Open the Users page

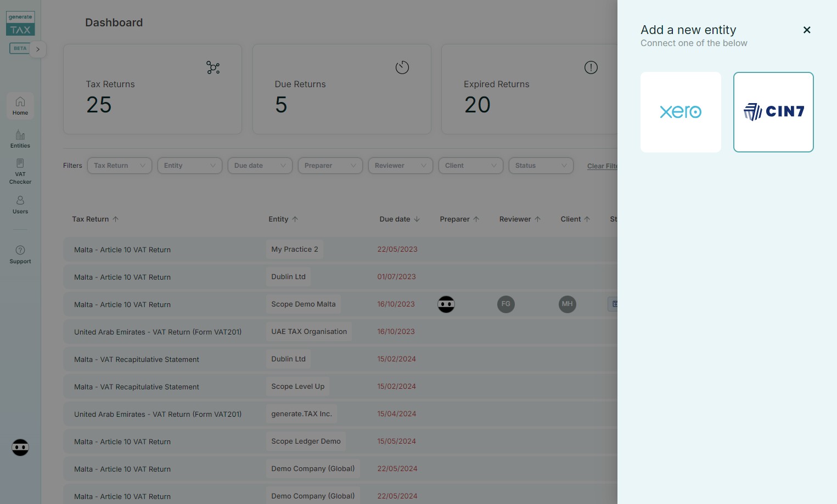(20, 205)
